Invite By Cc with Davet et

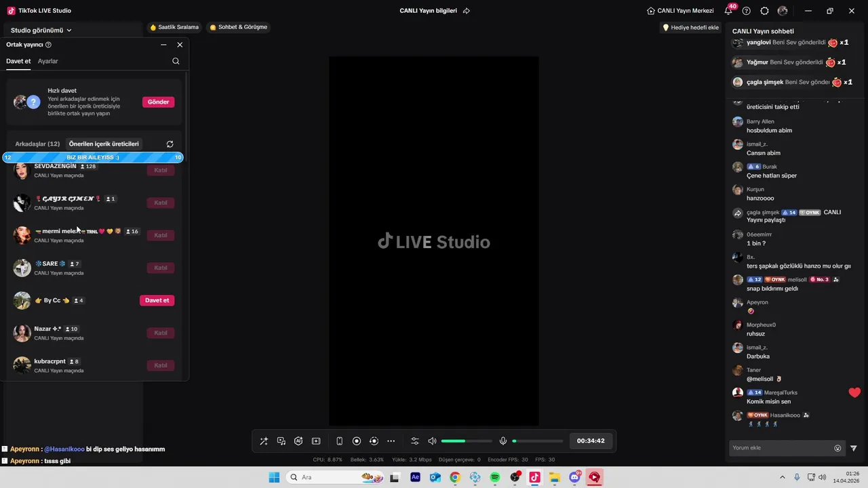click(x=157, y=300)
